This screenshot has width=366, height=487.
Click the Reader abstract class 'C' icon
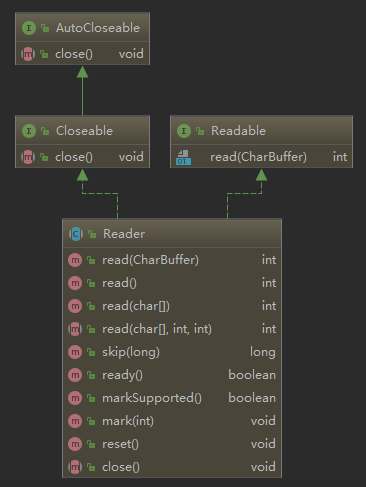pos(76,234)
